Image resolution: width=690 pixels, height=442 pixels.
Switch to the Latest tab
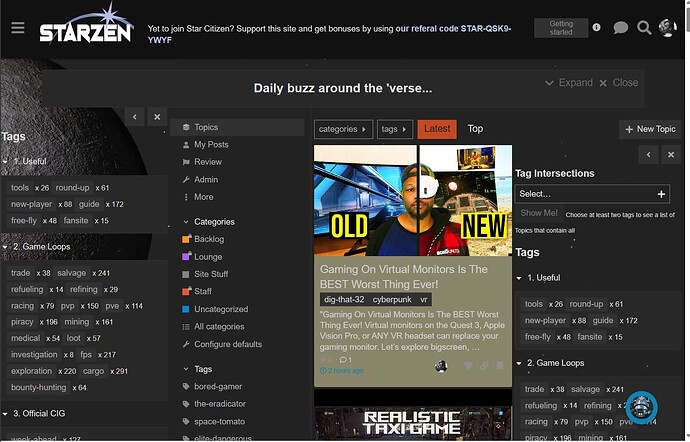coord(437,129)
